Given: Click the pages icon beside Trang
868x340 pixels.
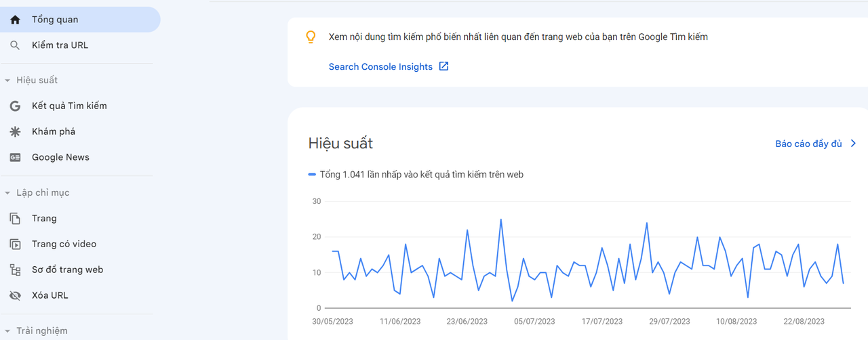Looking at the screenshot, I should point(15,218).
